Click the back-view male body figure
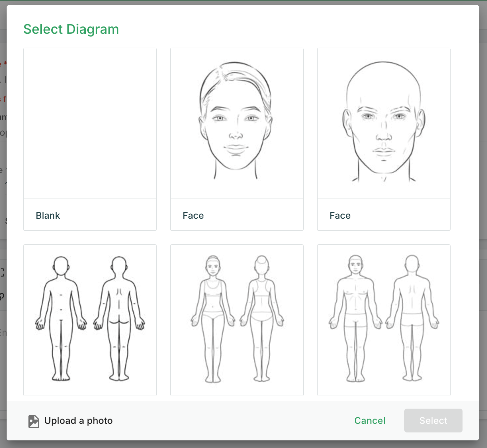Image resolution: width=487 pixels, height=448 pixels. 412,318
